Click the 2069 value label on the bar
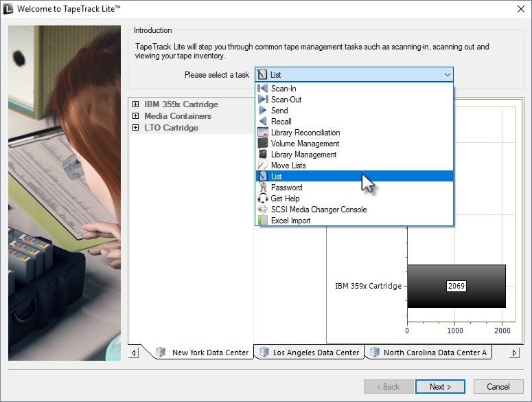The width and height of the screenshot is (532, 402). tap(456, 286)
